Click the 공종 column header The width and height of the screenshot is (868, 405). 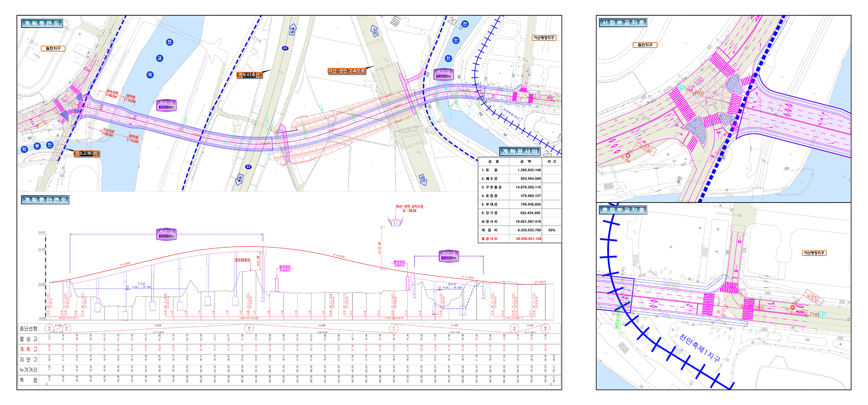click(494, 161)
